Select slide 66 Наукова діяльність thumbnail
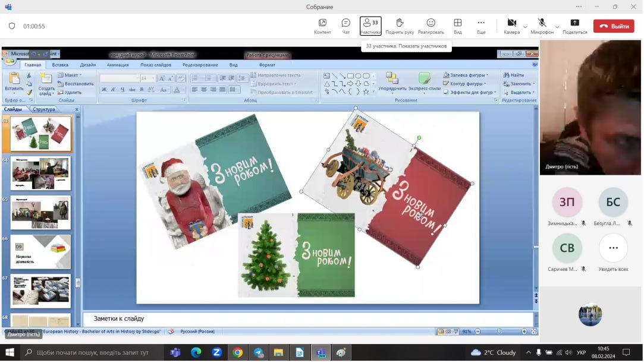Image resolution: width=644 pixels, height=363 pixels. tap(40, 252)
